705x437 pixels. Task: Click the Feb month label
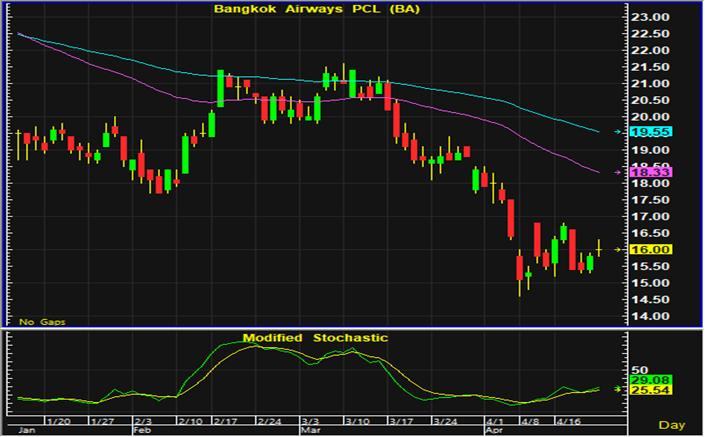[142, 430]
